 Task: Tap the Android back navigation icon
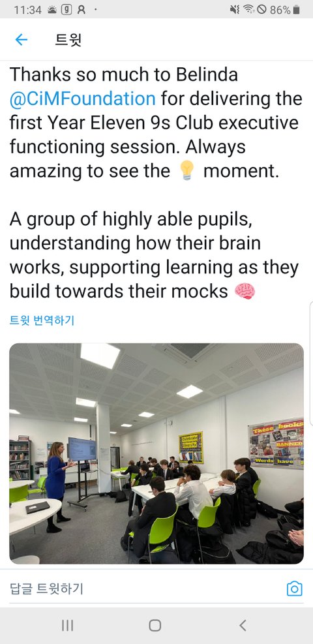click(243, 626)
